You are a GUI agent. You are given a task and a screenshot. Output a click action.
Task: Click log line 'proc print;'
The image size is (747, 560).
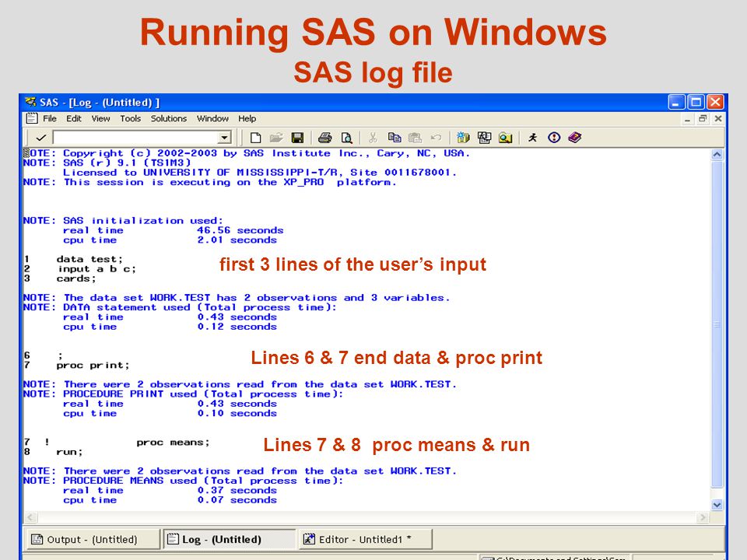point(93,366)
